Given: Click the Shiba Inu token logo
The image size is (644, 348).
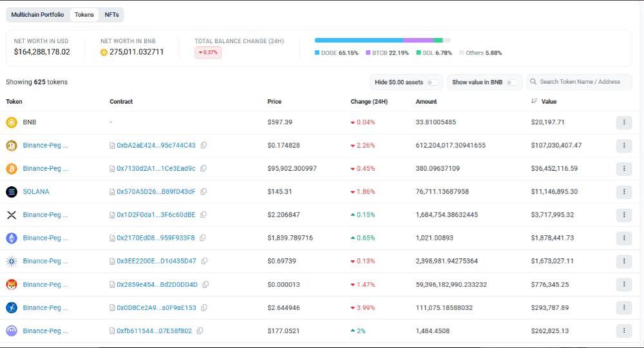Looking at the screenshot, I should pos(12,284).
